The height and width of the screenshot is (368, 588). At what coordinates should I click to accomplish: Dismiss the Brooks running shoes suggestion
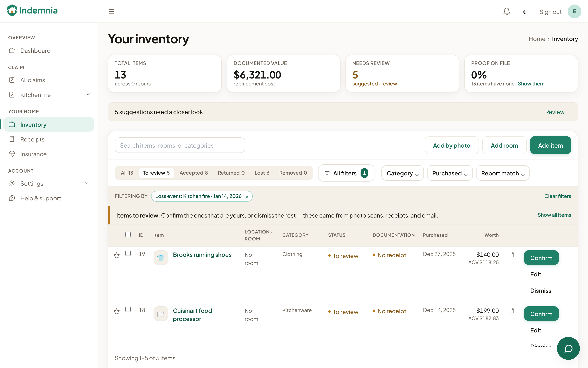click(541, 291)
